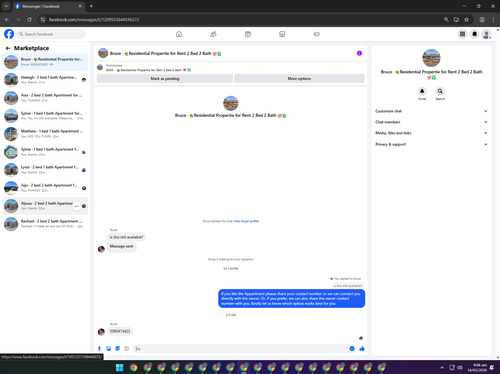The width and height of the screenshot is (500, 374).
Task: Click the 5095415423 message from Bruce
Action: click(x=120, y=331)
